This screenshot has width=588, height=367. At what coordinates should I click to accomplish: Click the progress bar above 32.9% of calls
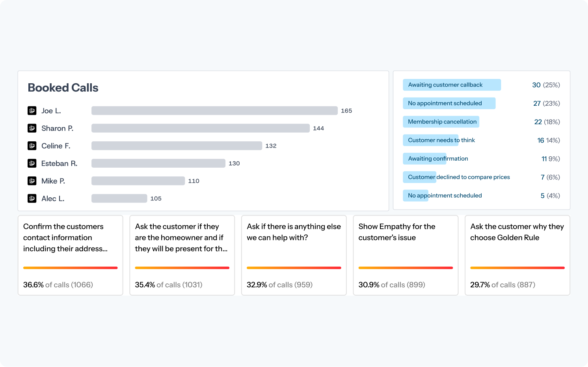pyautogui.click(x=294, y=268)
